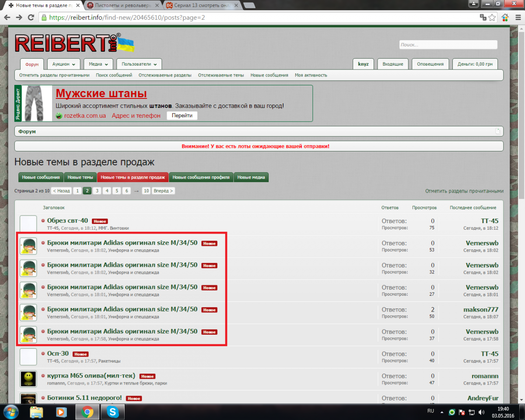Open the Форум navigation tab
The width and height of the screenshot is (525, 420).
[32, 64]
